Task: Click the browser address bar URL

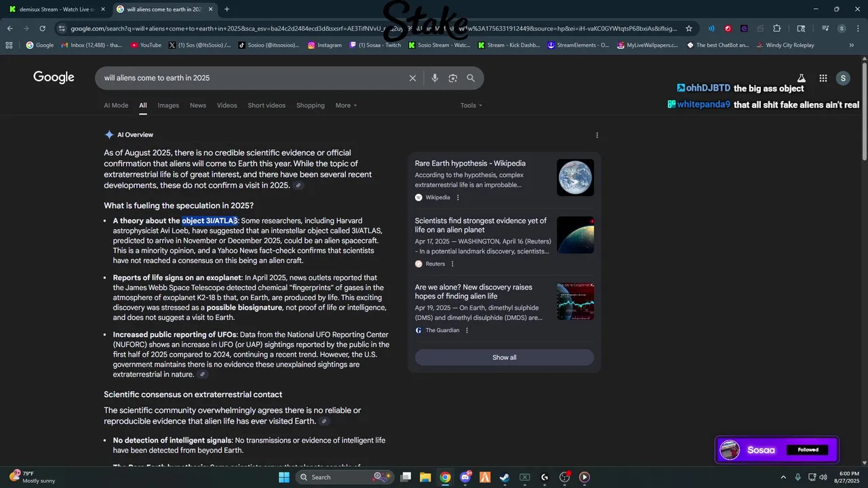Action: pos(373,28)
